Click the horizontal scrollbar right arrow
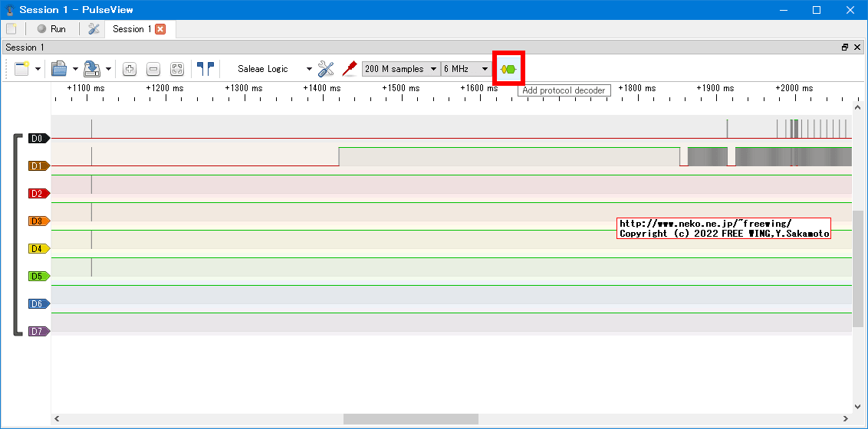 [845, 418]
